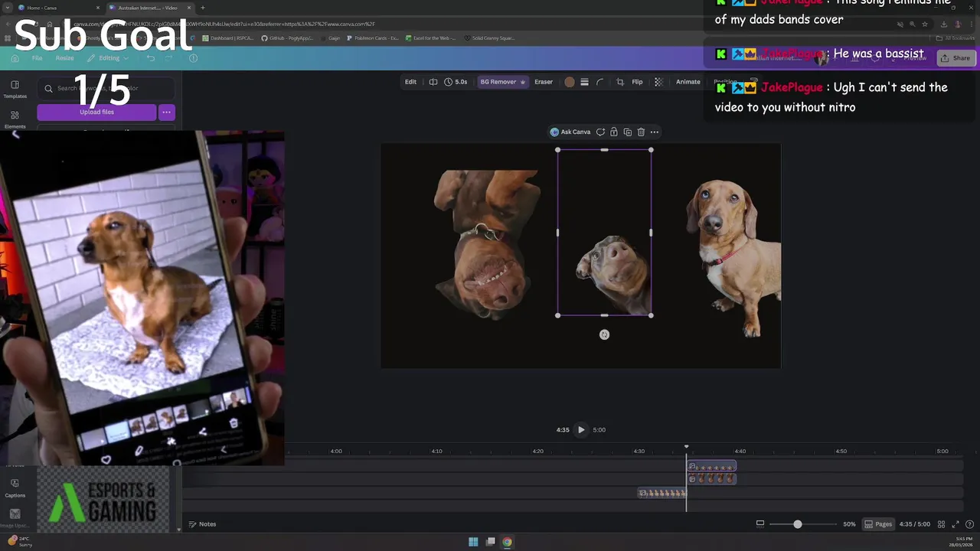The image size is (980, 551).
Task: Open the Flip options
Action: click(637, 82)
